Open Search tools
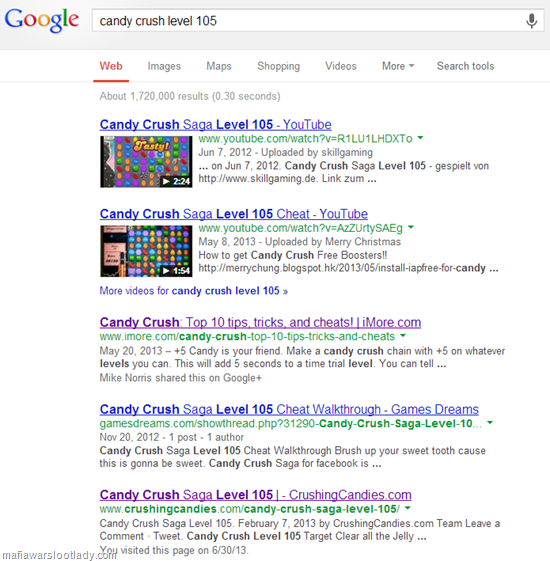Image resolution: width=550 pixels, height=561 pixels. pyautogui.click(x=465, y=66)
